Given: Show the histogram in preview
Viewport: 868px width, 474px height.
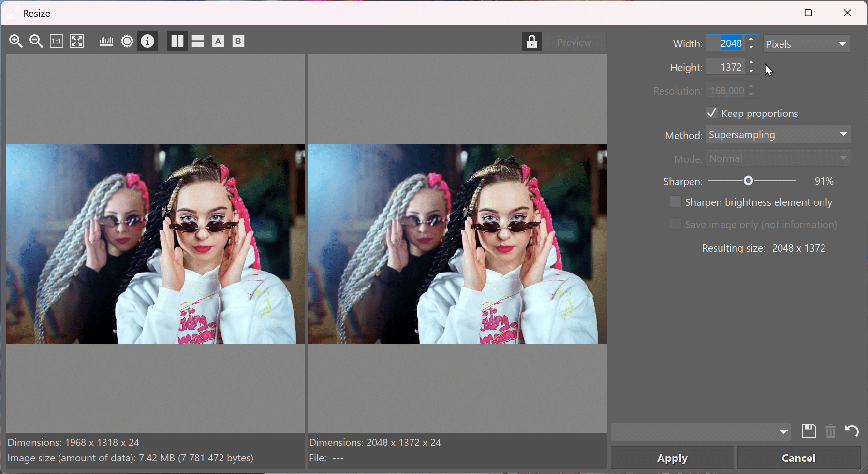Looking at the screenshot, I should pos(106,42).
